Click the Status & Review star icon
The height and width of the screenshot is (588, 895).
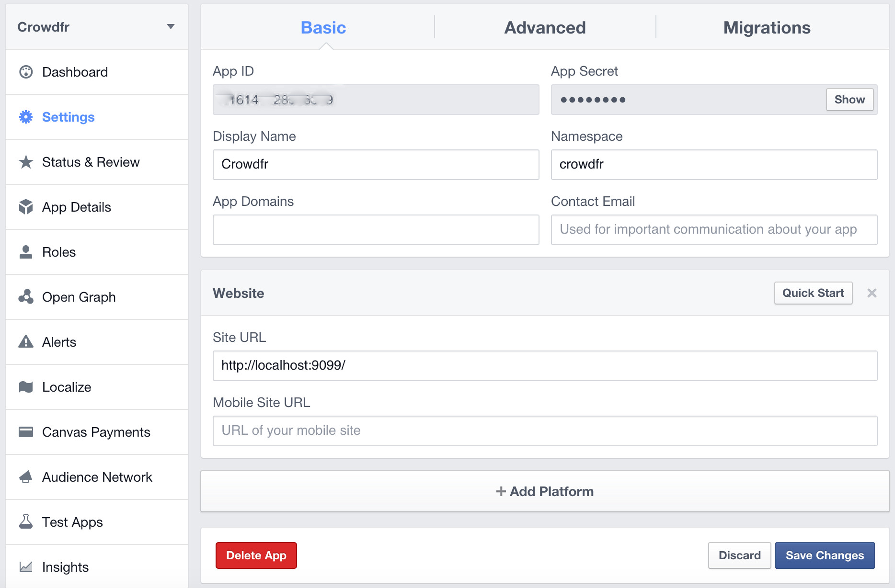[26, 162]
